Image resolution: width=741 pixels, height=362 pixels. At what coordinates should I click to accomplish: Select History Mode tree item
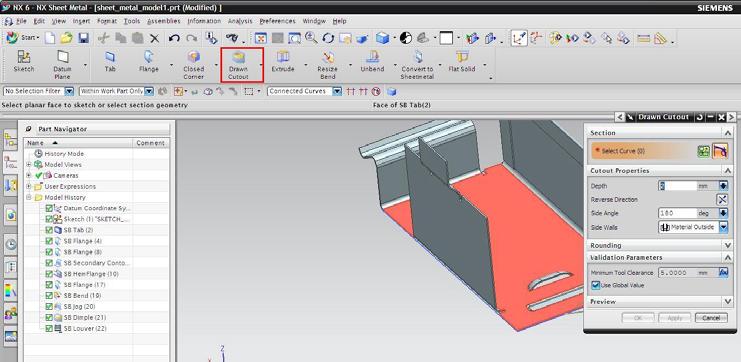click(59, 154)
